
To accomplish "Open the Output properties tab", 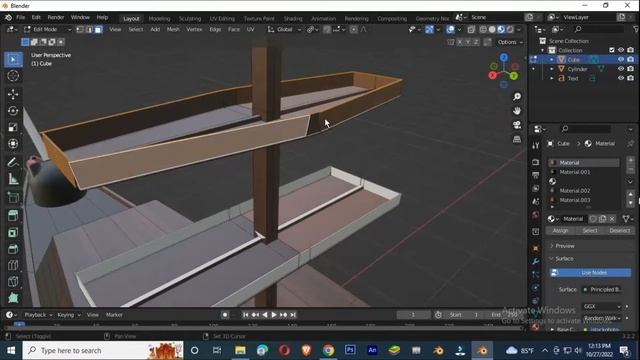I will point(536,175).
